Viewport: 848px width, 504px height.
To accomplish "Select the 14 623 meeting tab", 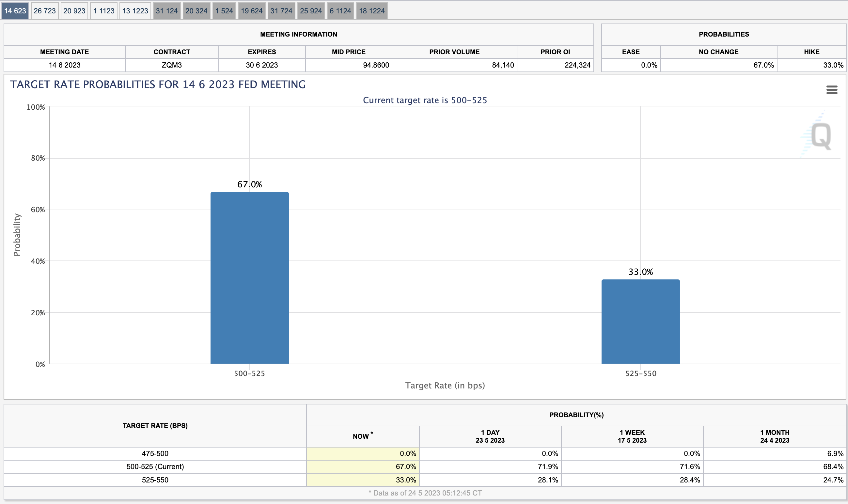I will point(15,11).
